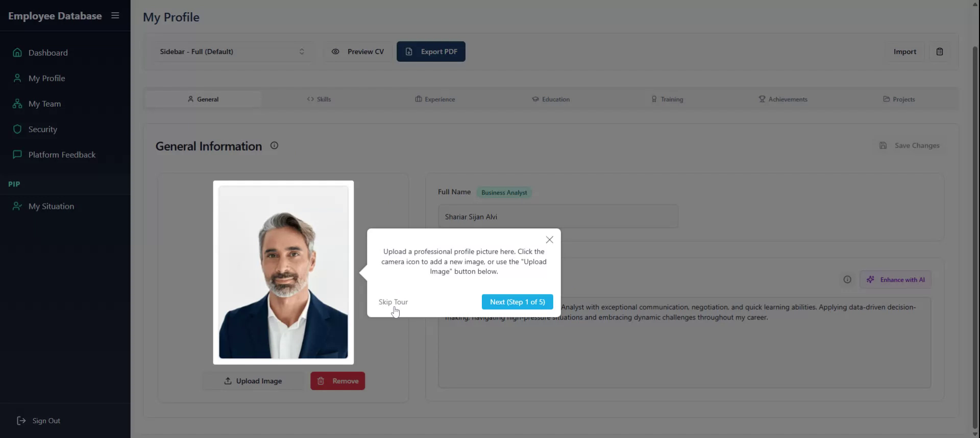
Task: Click Enhance with AI button
Action: tap(896, 279)
